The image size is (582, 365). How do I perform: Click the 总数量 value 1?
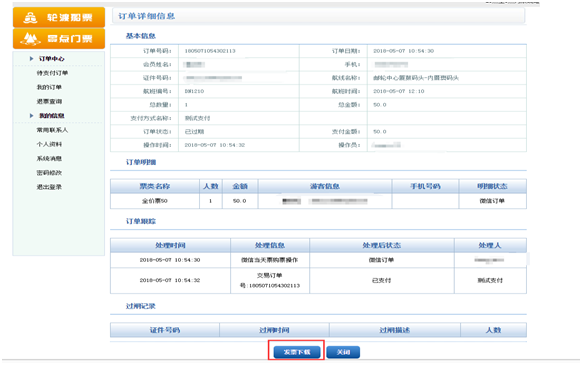186,105
